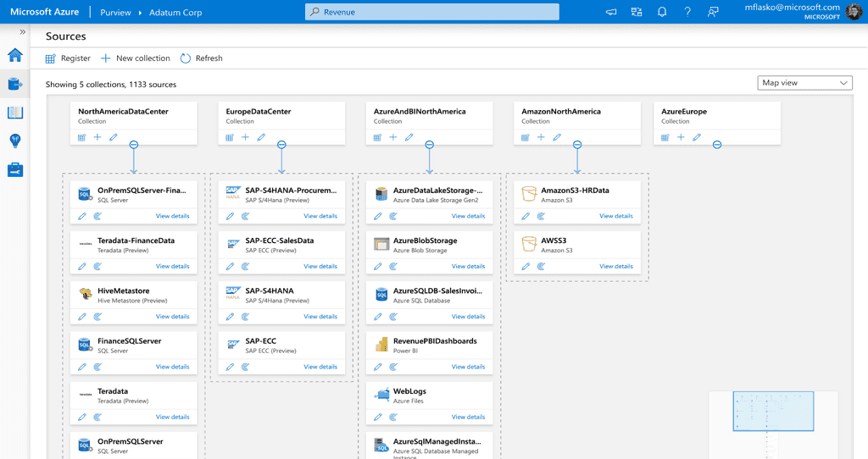Image resolution: width=868 pixels, height=459 pixels.
Task: Open the announcements megaphone icon
Action: (611, 12)
